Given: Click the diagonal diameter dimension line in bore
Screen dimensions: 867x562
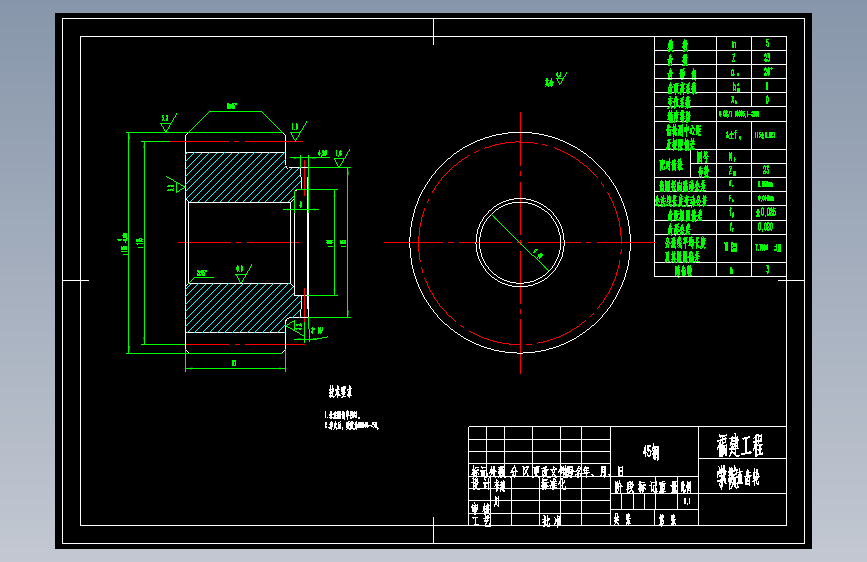Looking at the screenshot, I should click(519, 242).
